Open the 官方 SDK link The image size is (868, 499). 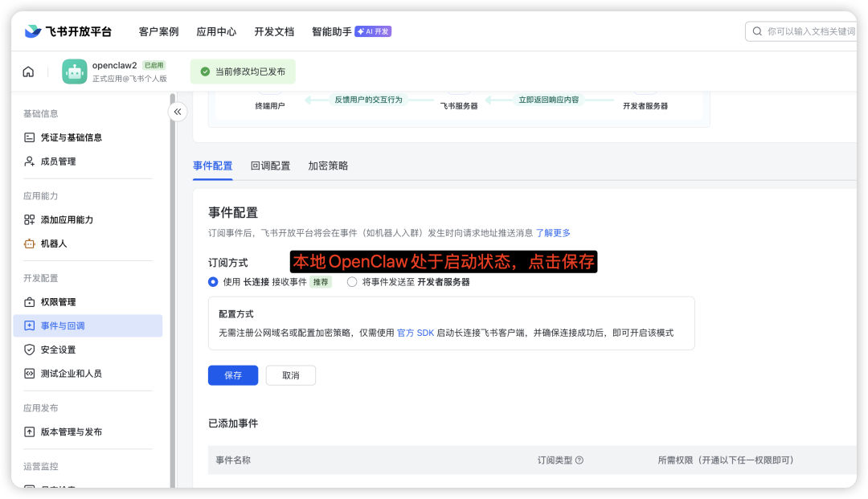[x=418, y=332]
